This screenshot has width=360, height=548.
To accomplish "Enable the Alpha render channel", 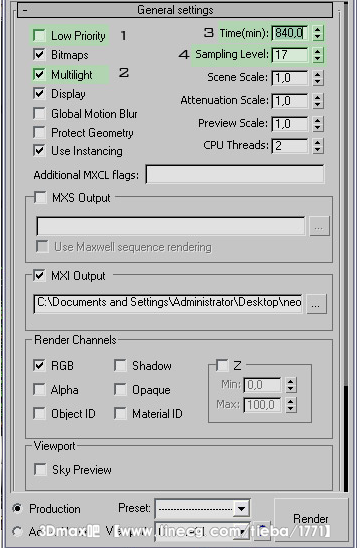I will click(x=39, y=390).
